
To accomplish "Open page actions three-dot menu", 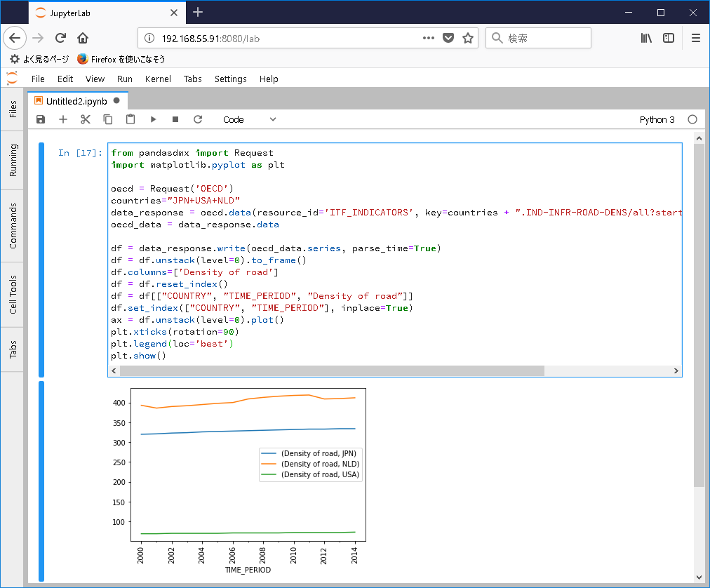I will [x=429, y=38].
